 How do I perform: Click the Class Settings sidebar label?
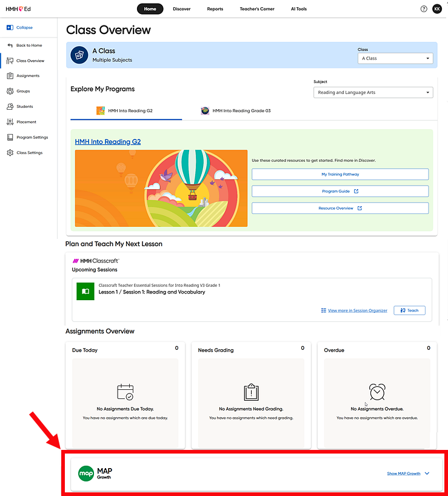pos(30,152)
